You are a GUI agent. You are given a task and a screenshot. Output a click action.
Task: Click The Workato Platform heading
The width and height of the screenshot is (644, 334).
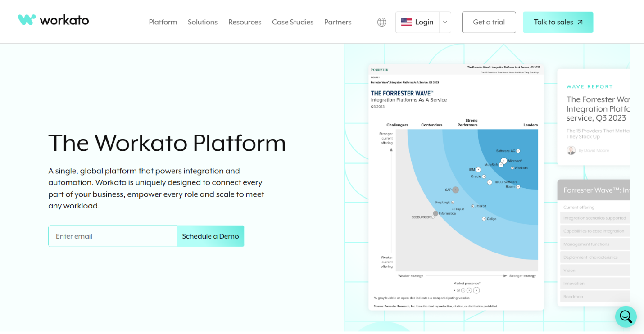167,143
